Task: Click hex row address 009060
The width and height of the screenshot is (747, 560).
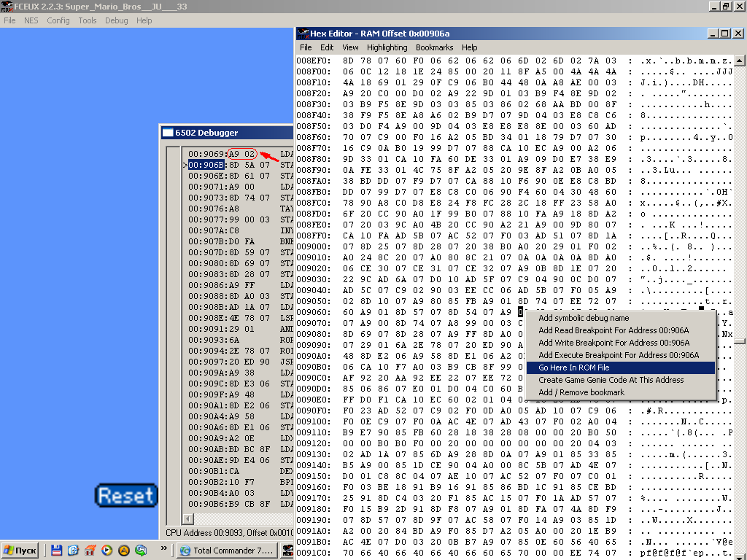Action: [x=313, y=312]
